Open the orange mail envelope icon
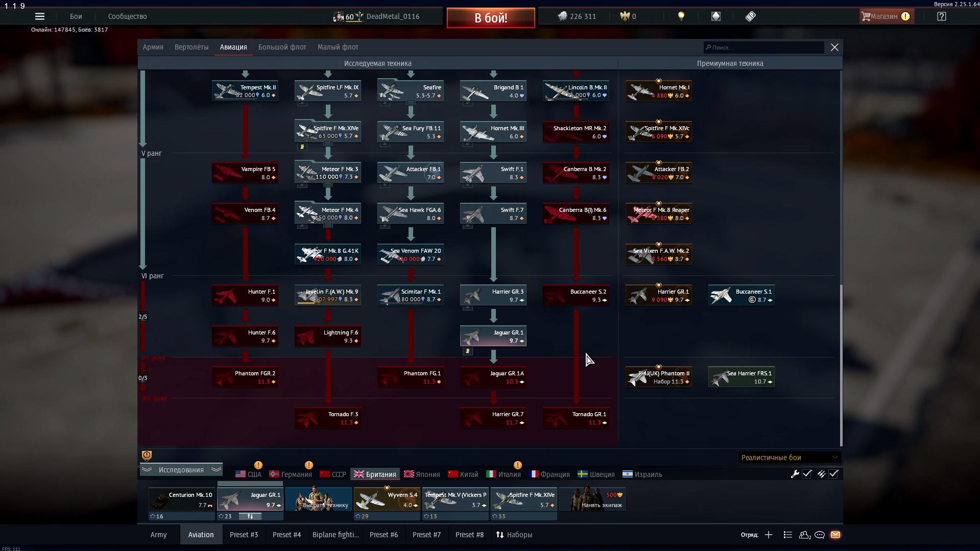 pos(835,535)
